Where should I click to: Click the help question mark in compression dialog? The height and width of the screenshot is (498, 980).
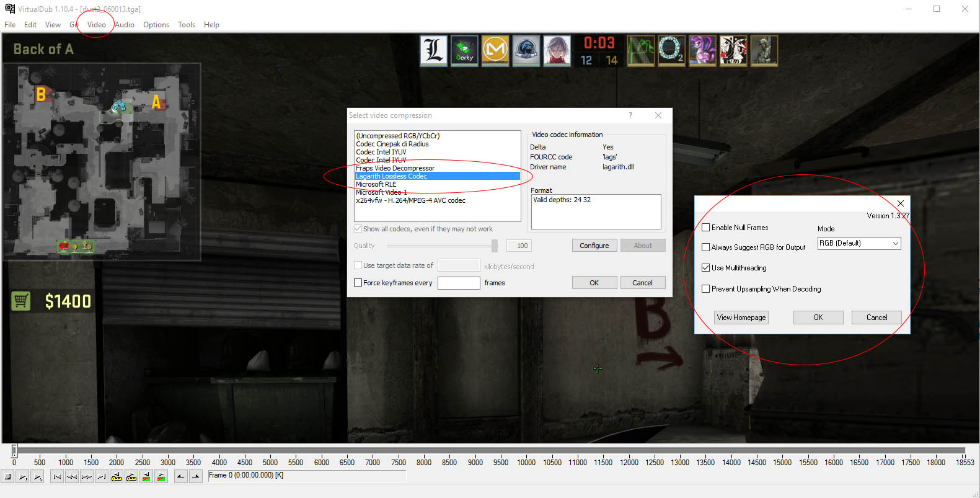[630, 115]
